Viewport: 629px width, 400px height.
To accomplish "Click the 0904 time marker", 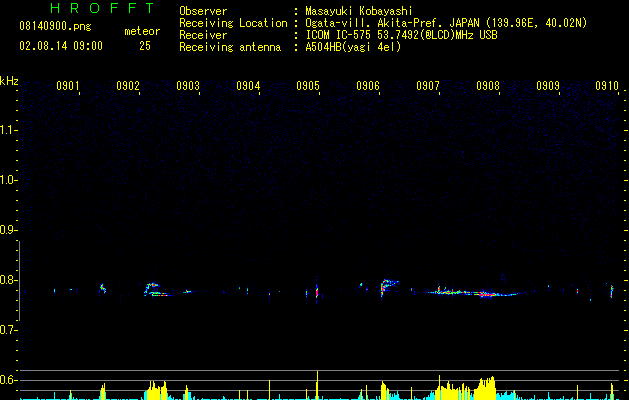I will [248, 86].
